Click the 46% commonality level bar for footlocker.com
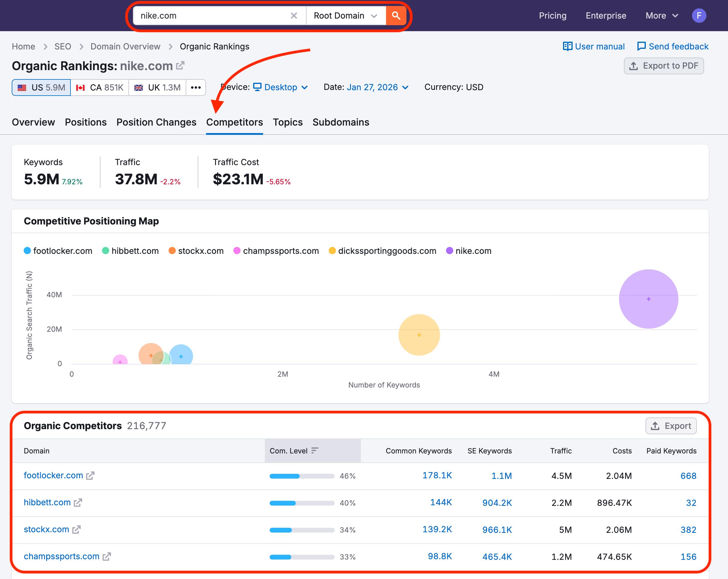This screenshot has height=579, width=728. pos(301,476)
